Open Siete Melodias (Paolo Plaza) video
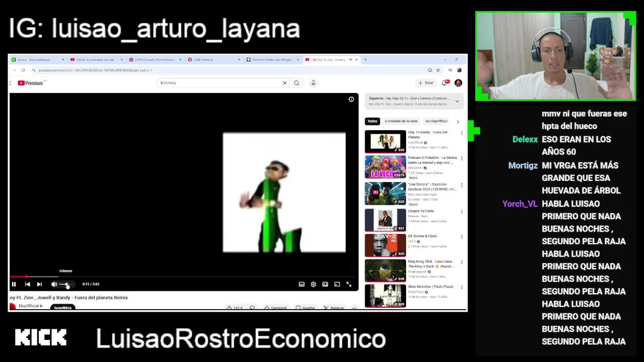644x362 pixels. tap(385, 296)
